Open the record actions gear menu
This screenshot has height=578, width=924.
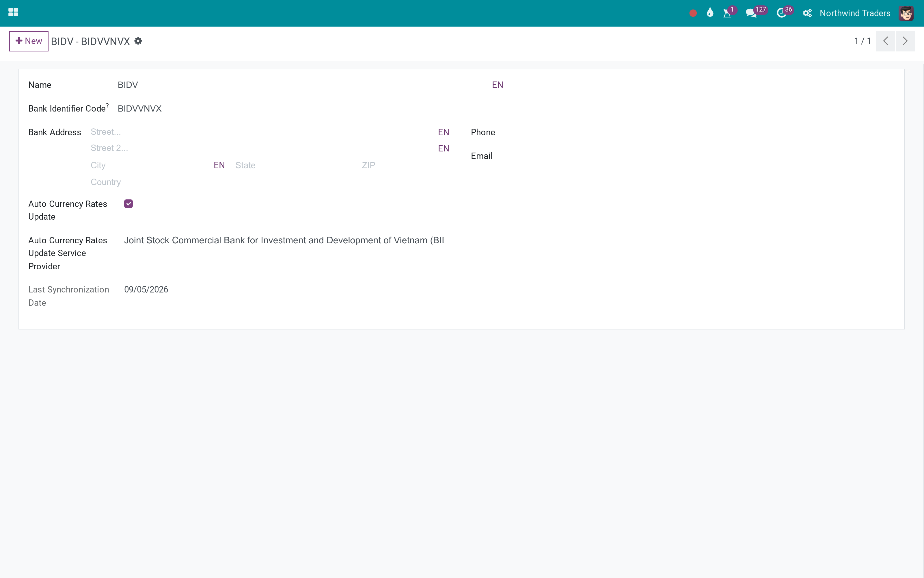coord(138,41)
